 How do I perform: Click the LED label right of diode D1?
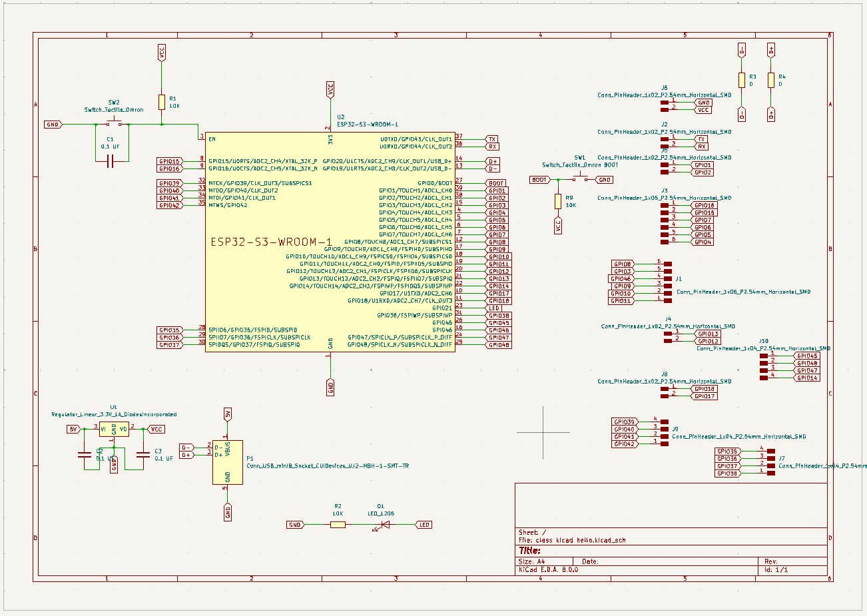pyautogui.click(x=424, y=525)
